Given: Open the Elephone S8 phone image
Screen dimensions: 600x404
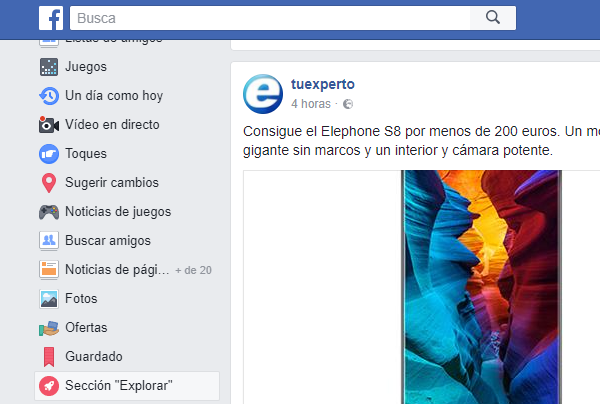Looking at the screenshot, I should point(481,287).
